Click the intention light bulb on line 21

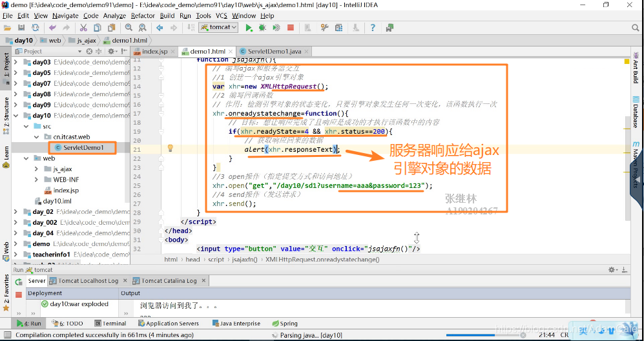click(170, 149)
